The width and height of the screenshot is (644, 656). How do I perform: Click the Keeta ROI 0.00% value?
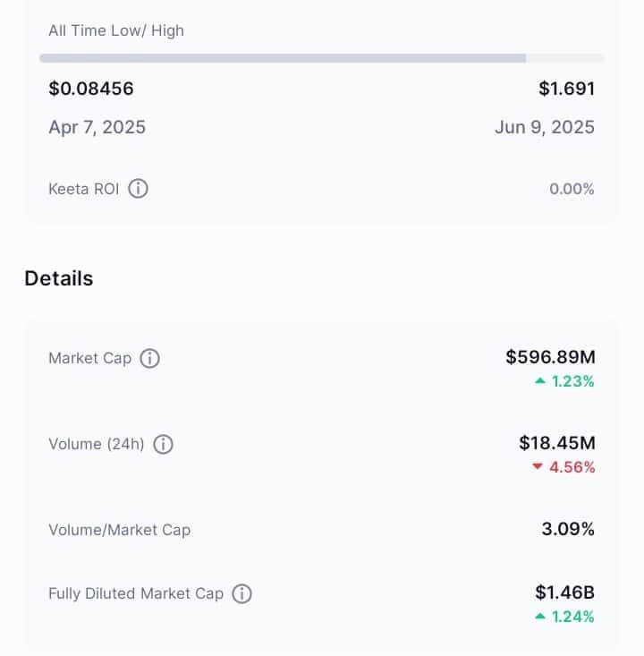[572, 189]
